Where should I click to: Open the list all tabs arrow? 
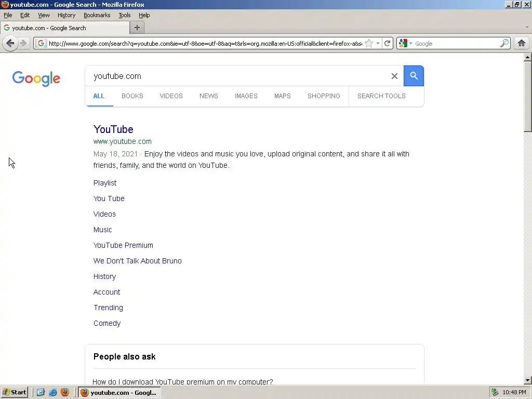click(x=527, y=27)
